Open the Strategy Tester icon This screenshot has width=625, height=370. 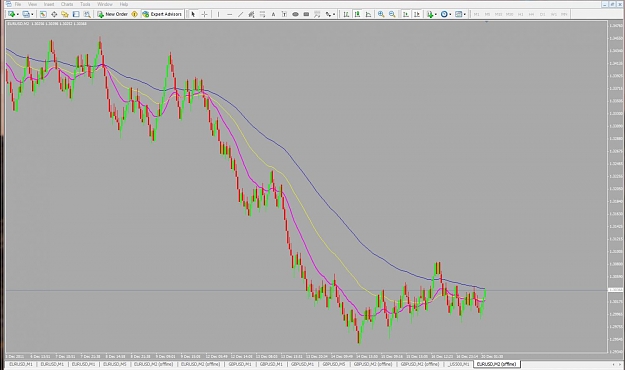click(87, 14)
